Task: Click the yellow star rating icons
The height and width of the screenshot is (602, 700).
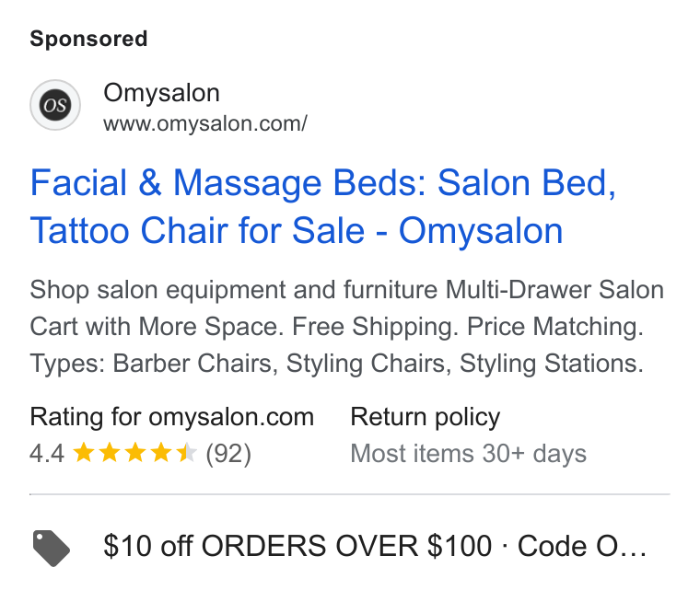Action: point(134,453)
